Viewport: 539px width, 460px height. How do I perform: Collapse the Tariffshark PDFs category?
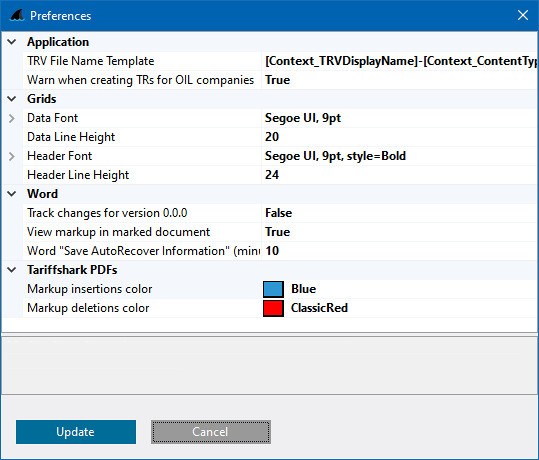[12, 270]
